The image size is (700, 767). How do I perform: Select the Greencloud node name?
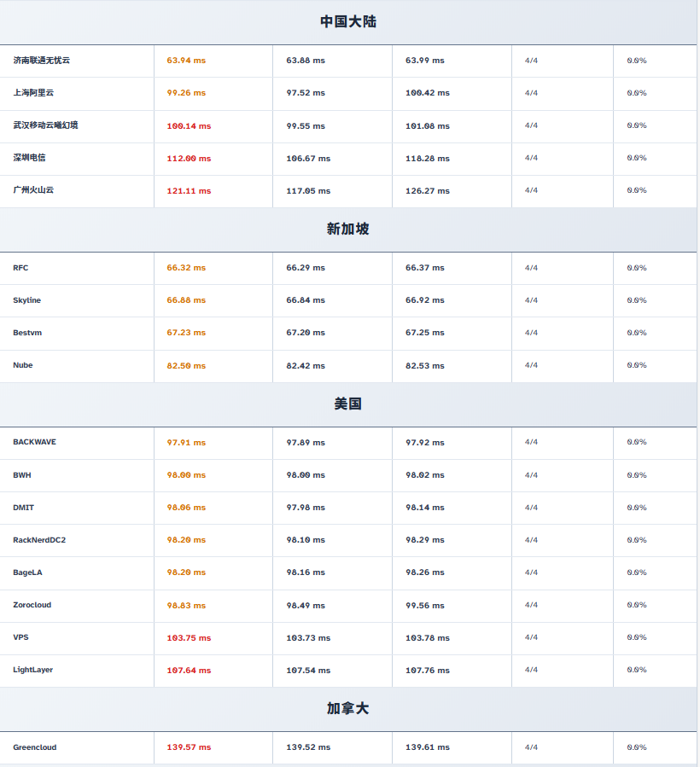click(x=35, y=747)
